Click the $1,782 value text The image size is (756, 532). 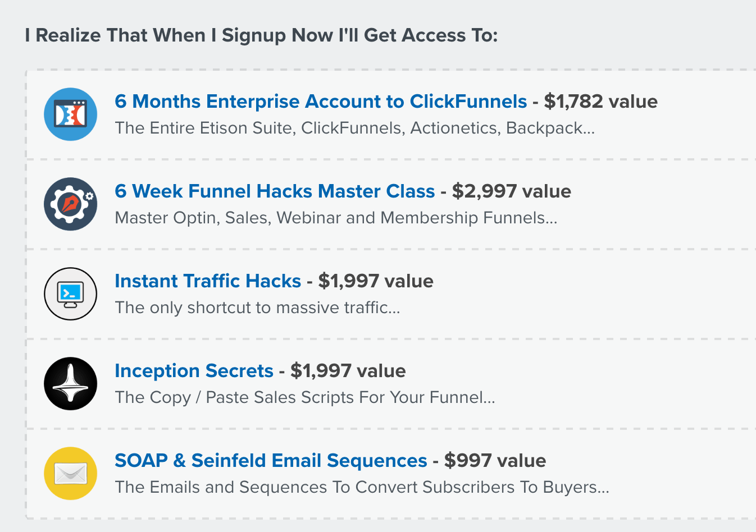click(x=596, y=102)
